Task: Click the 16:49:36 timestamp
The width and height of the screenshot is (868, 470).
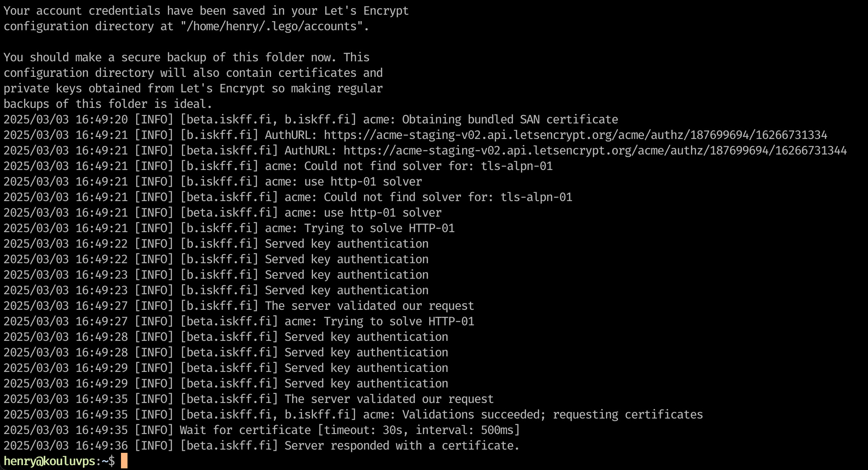Action: (101, 445)
